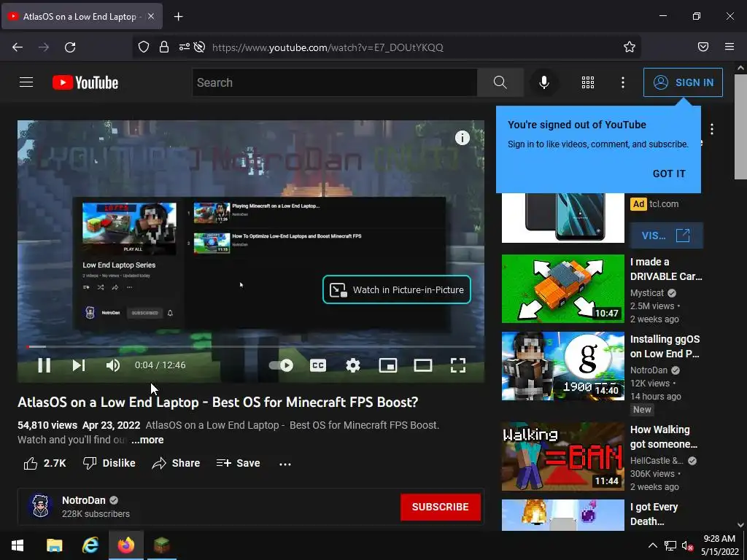View site security padlock info
Viewport: 747px width, 560px height.
(x=164, y=47)
